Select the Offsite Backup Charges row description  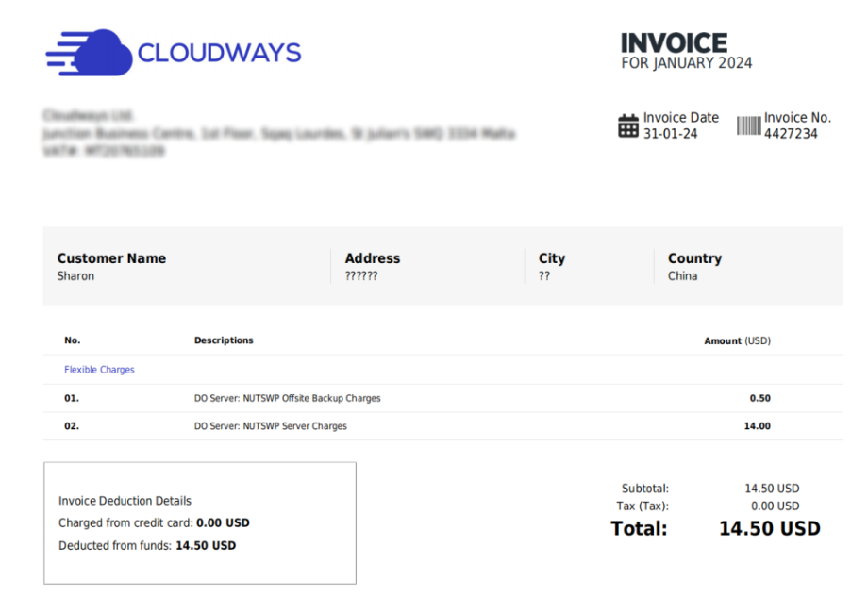287,398
